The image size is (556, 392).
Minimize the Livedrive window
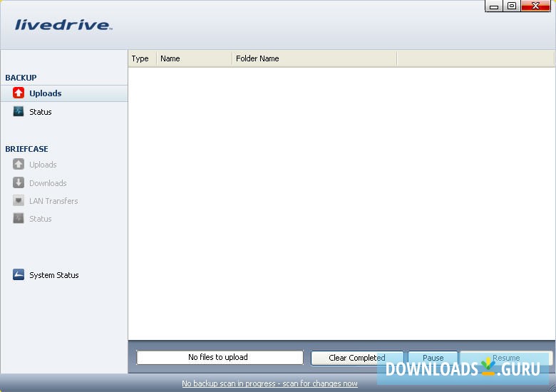[x=494, y=6]
